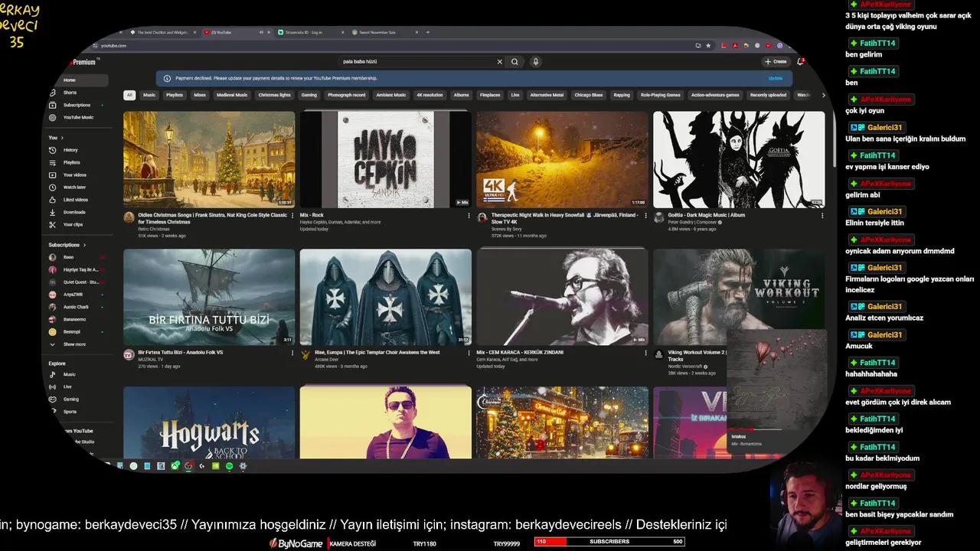Screen dimensions: 980x551
Task: Clear the search box with X
Action: point(500,62)
